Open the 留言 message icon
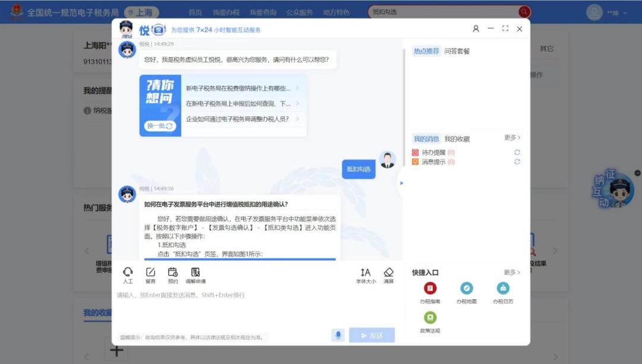This screenshot has width=642, height=364. pos(150,273)
